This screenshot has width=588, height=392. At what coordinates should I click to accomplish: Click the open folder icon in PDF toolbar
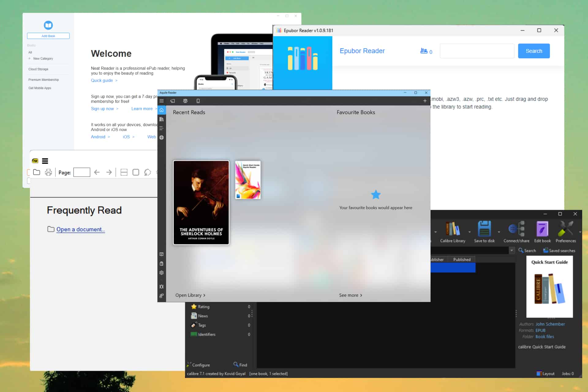(x=36, y=172)
